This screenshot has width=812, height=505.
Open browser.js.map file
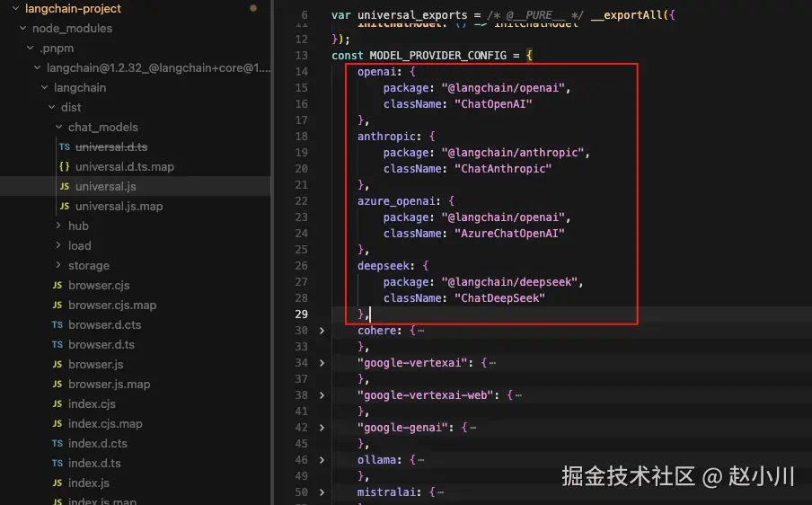point(110,384)
